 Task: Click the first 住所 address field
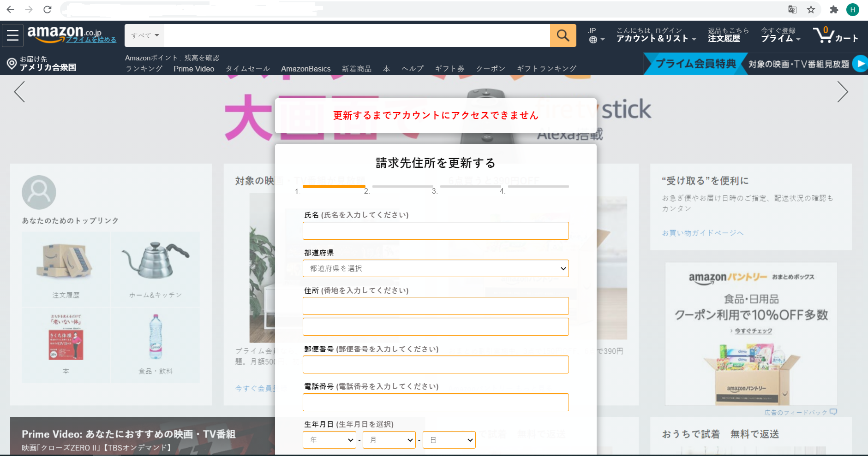436,306
